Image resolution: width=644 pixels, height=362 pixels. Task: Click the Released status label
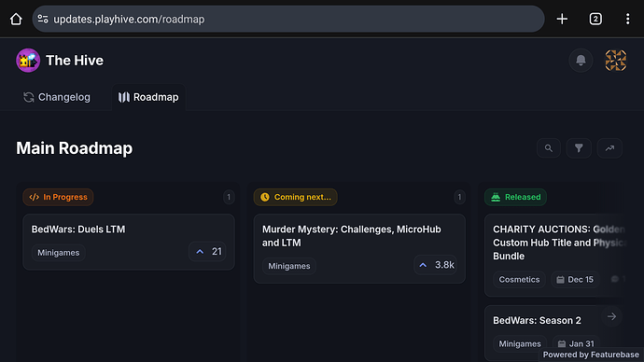515,197
